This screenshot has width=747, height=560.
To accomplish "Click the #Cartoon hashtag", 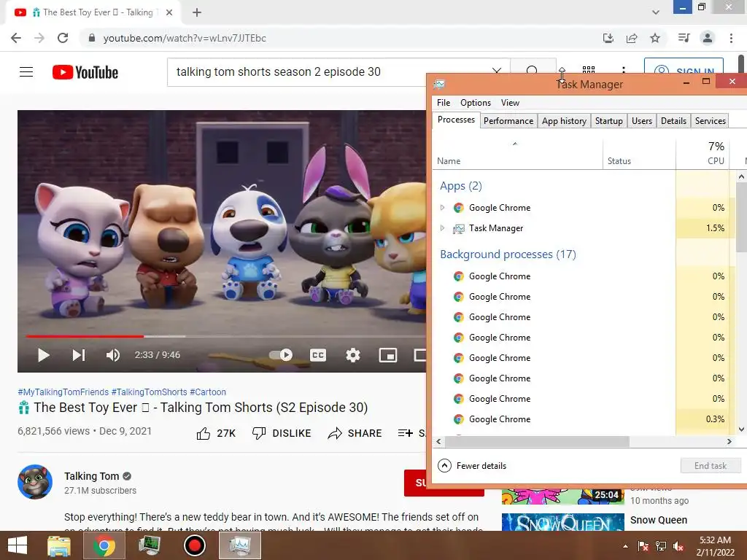I will (208, 392).
